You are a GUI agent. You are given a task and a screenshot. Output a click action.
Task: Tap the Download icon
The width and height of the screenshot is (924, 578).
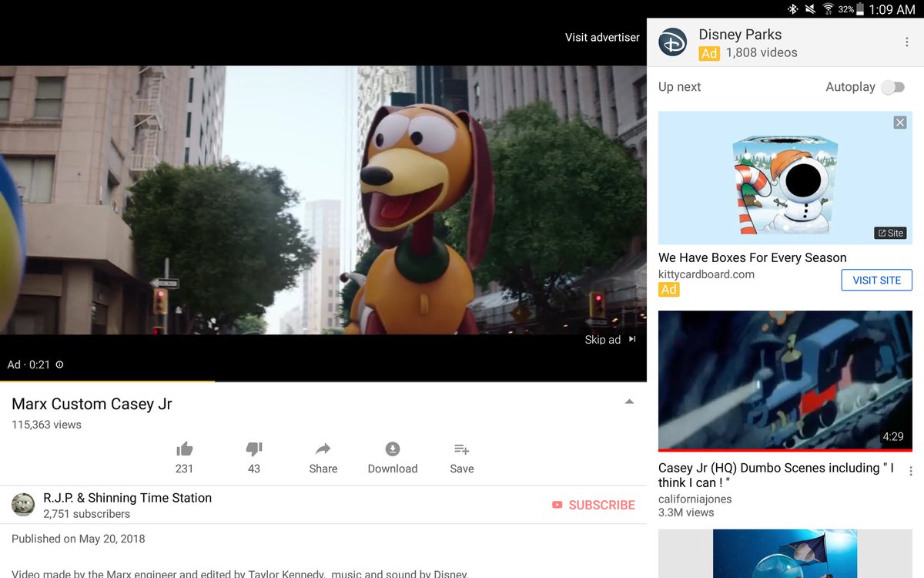pos(393,449)
